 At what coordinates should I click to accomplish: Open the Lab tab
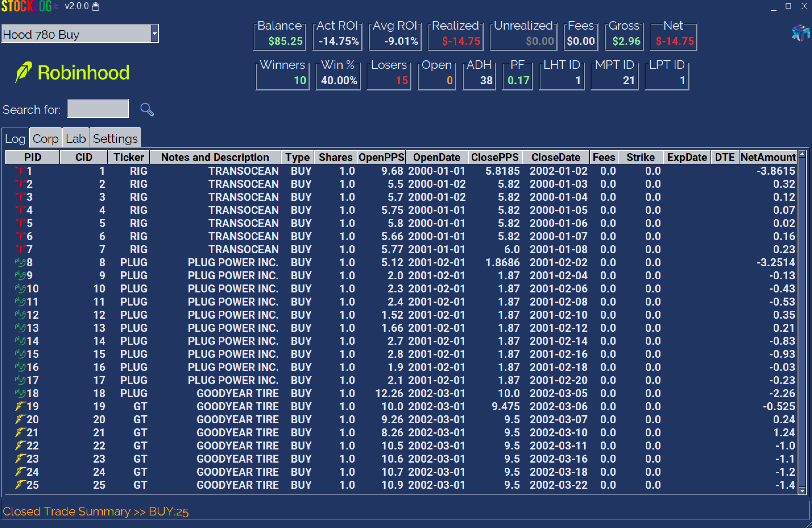75,139
